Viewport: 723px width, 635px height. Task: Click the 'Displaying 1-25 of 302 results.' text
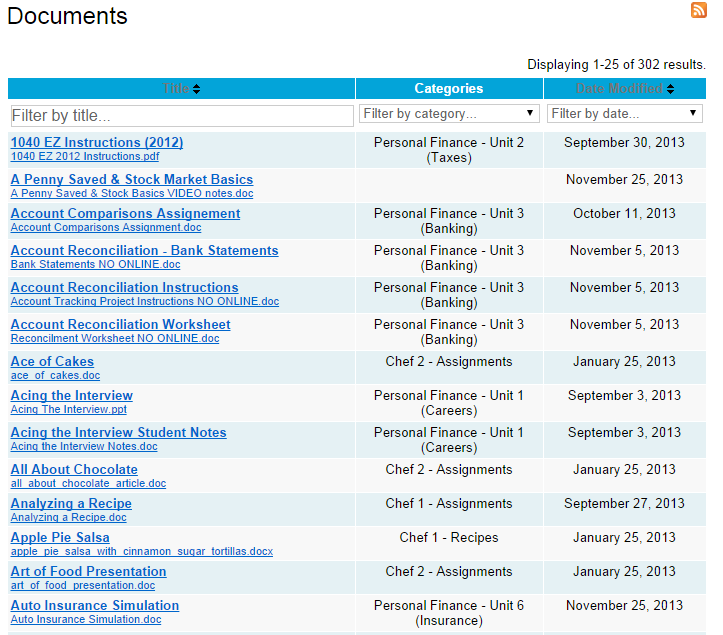click(x=616, y=65)
